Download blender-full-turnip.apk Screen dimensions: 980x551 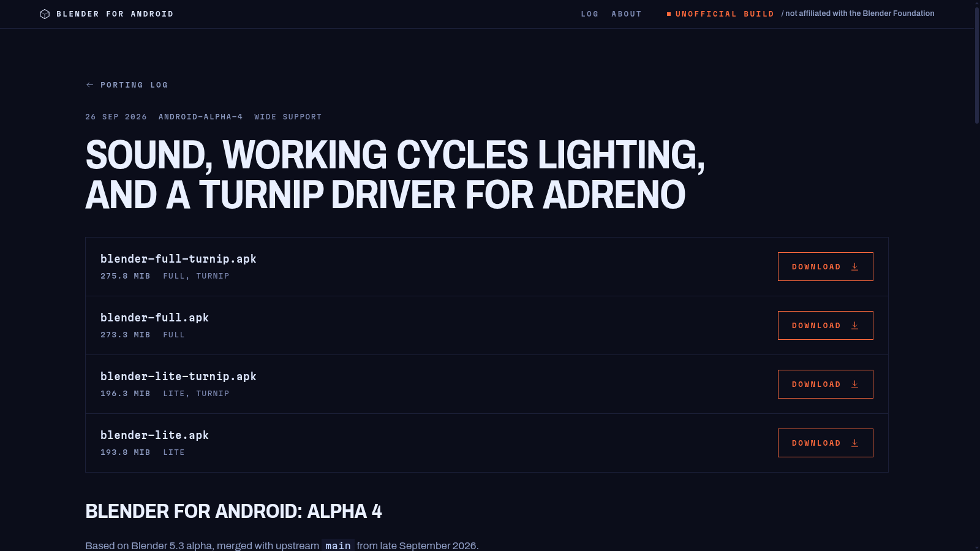pos(825,267)
